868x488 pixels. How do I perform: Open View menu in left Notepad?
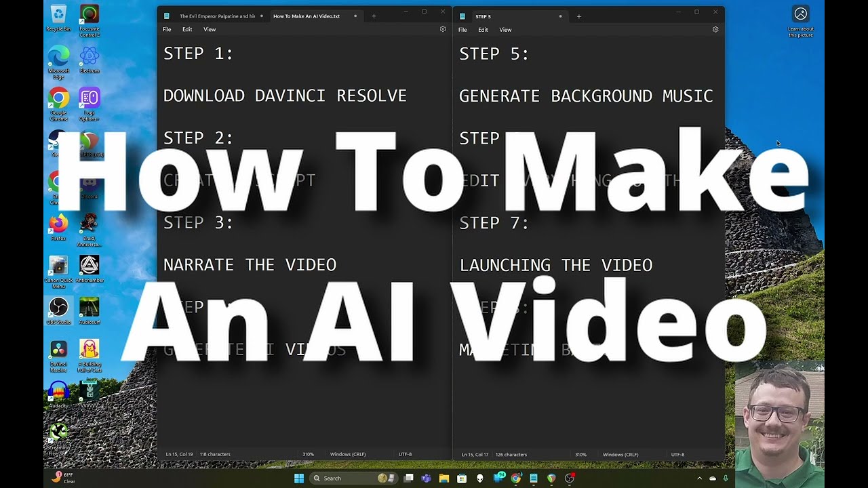210,29
